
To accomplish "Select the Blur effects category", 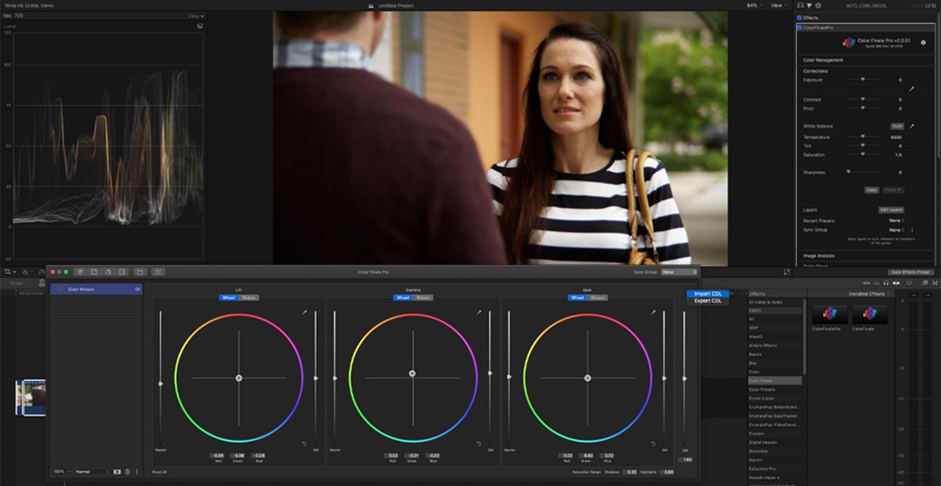I will click(x=775, y=363).
